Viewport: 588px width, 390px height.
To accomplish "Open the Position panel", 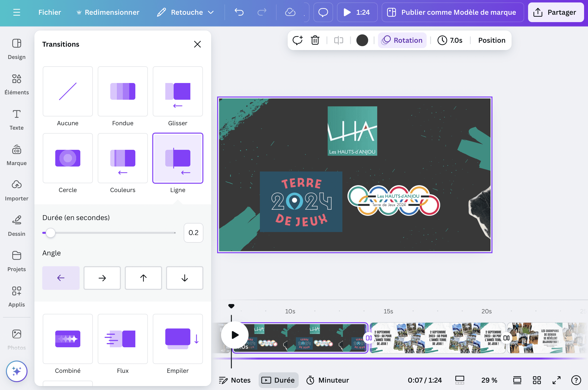I will [x=491, y=40].
